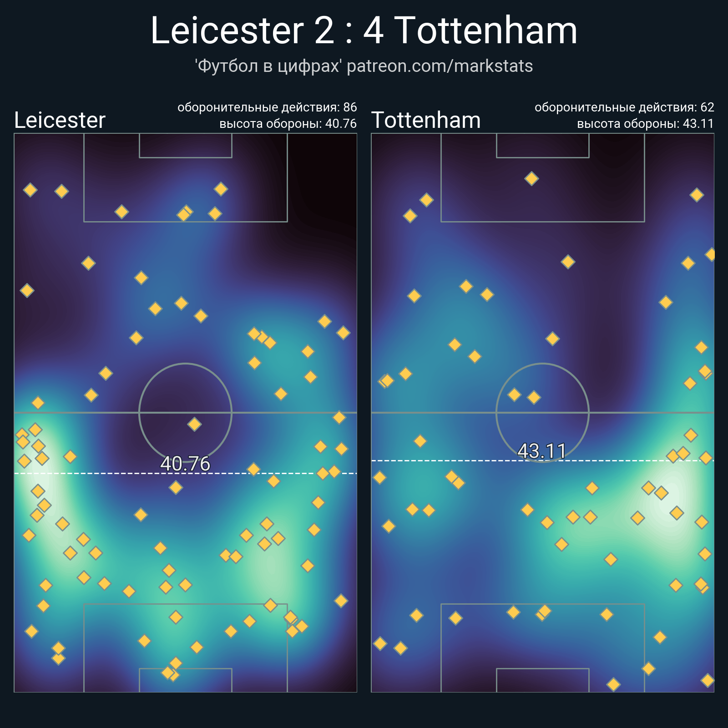Open the patreon.com/markstats link text

440,66
